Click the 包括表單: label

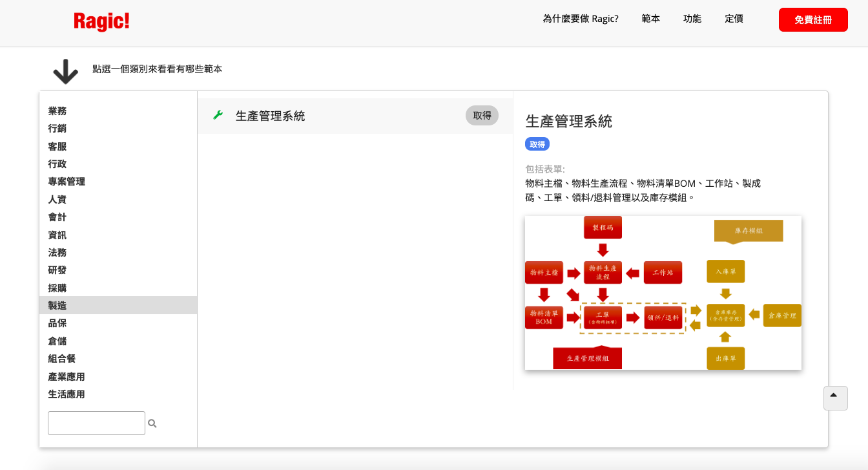[545, 169]
